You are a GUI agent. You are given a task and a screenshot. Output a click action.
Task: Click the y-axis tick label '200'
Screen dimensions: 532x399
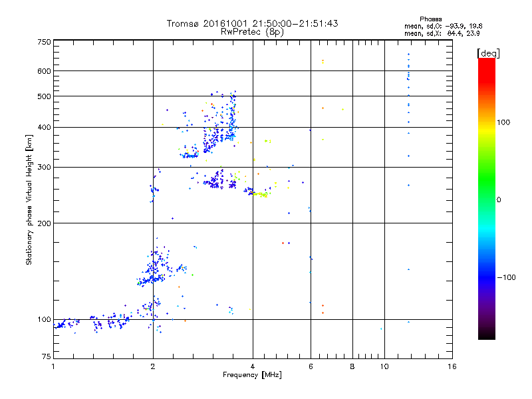[x=44, y=223]
